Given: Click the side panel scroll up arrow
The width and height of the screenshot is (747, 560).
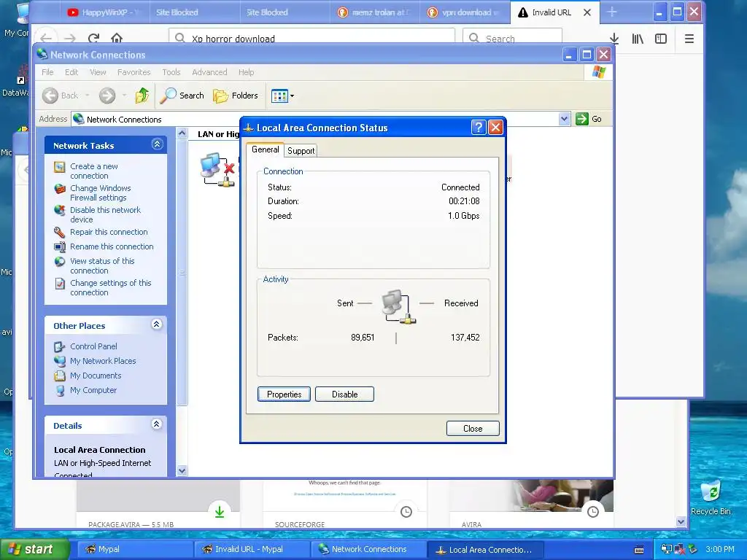Looking at the screenshot, I should [x=182, y=134].
